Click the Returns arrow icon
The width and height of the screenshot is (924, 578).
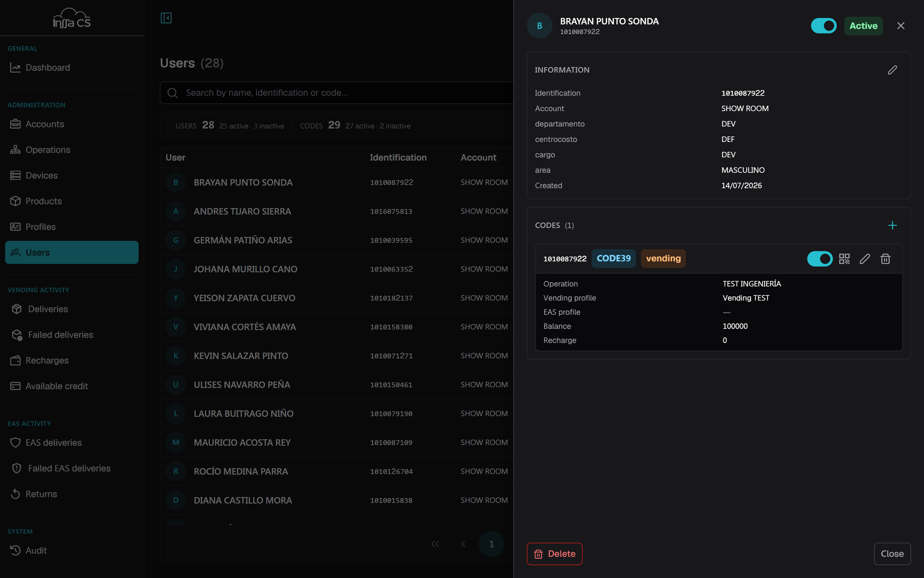pyautogui.click(x=15, y=494)
